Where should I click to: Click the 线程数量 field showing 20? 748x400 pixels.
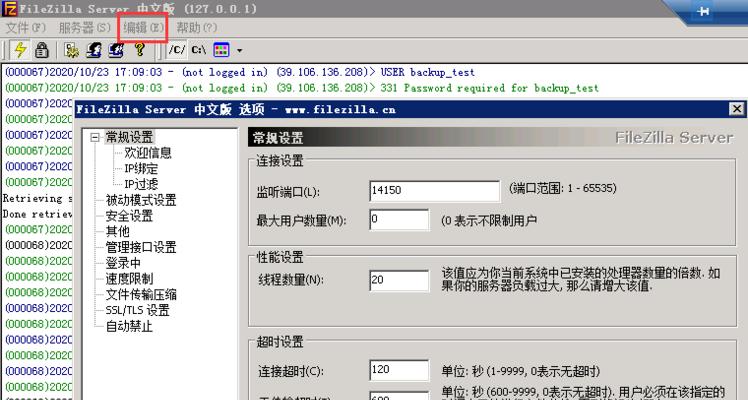(399, 280)
